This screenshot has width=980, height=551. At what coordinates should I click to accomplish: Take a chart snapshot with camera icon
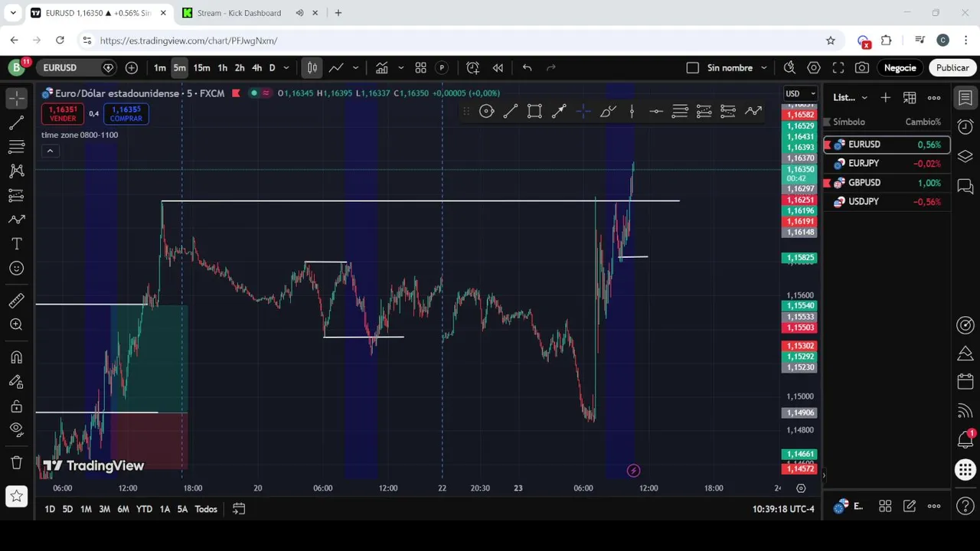click(862, 68)
